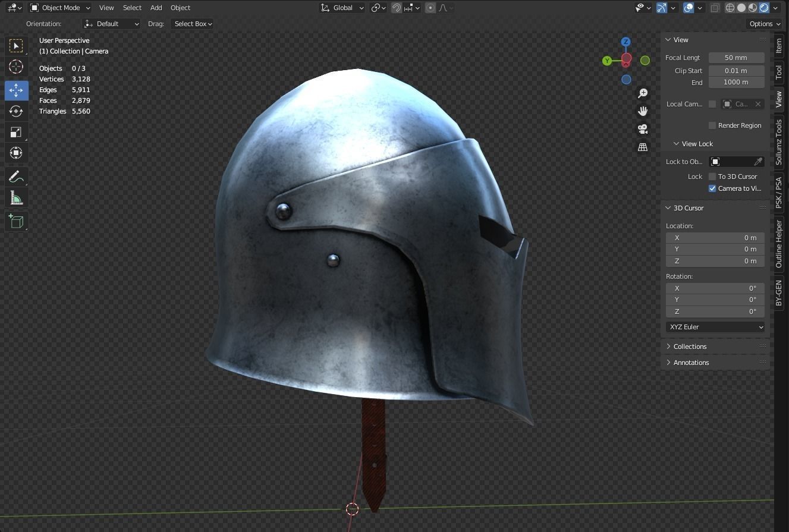The width and height of the screenshot is (789, 532).
Task: Select the 3D Cursor tool
Action: click(x=16, y=67)
